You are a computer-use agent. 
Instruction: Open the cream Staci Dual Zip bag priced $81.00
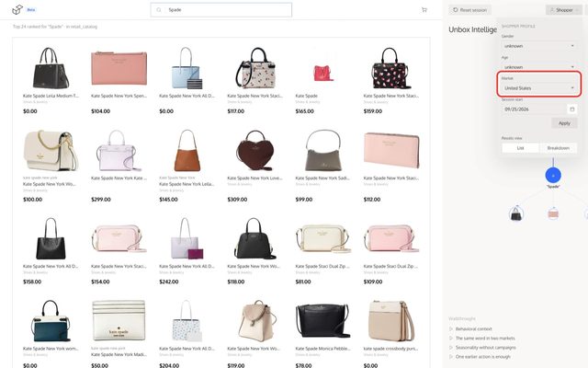pos(323,238)
